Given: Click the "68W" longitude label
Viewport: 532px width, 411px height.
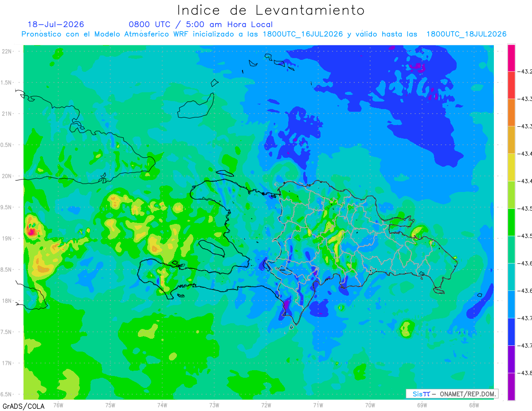Looking at the screenshot, I should [x=474, y=405].
